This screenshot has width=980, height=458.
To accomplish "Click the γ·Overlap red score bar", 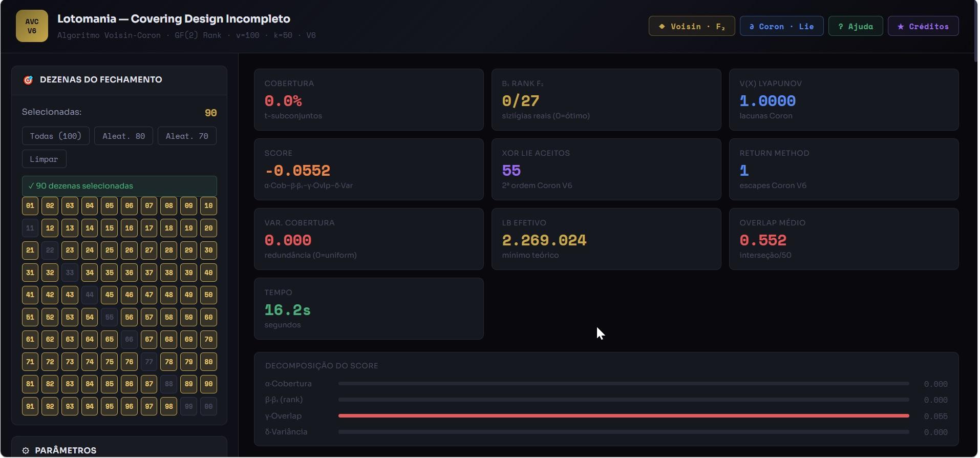I will point(623,416).
